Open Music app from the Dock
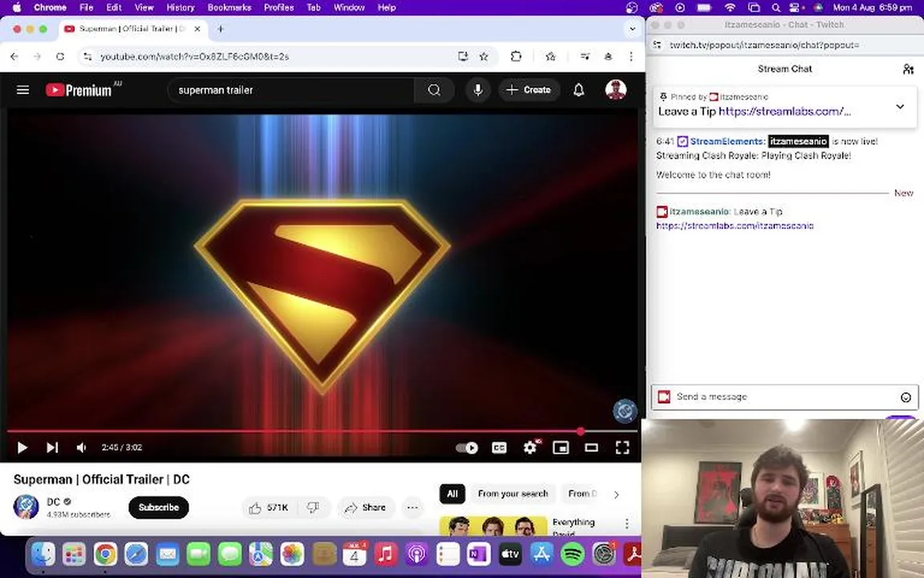 tap(385, 555)
